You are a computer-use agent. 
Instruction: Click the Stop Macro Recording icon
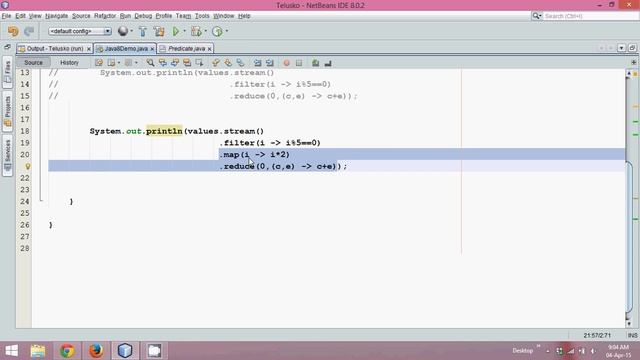(x=299, y=63)
